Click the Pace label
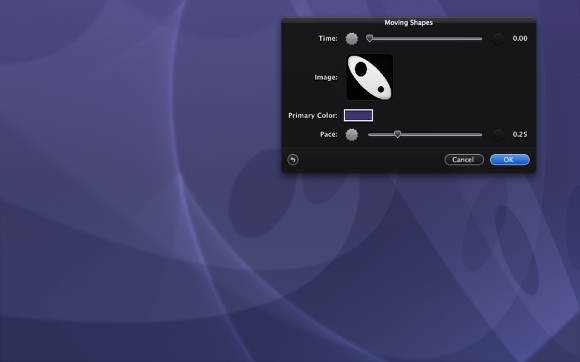The width and height of the screenshot is (580, 362). [328, 135]
